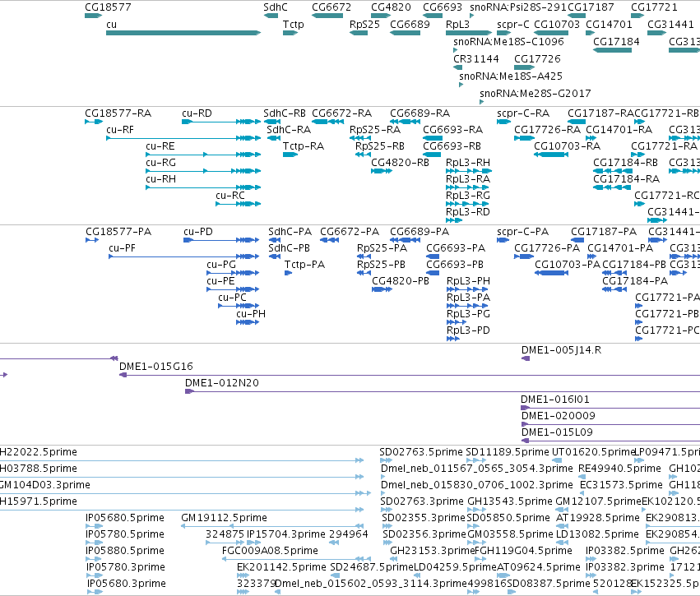
Task: Click the RE49940.5prime EST
Action: point(582,477)
